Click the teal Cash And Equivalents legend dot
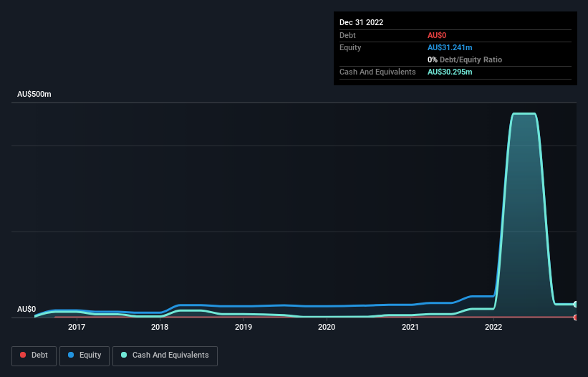Image resolution: width=588 pixels, height=377 pixels. pyautogui.click(x=124, y=355)
